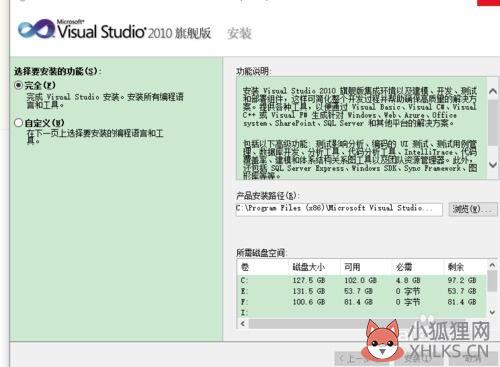Open the 浏览 (Browse) folder dialog
500x367 pixels.
point(473,209)
